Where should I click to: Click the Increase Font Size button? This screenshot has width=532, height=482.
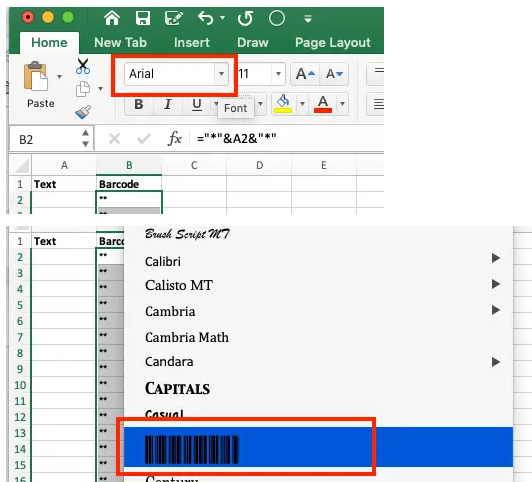305,74
